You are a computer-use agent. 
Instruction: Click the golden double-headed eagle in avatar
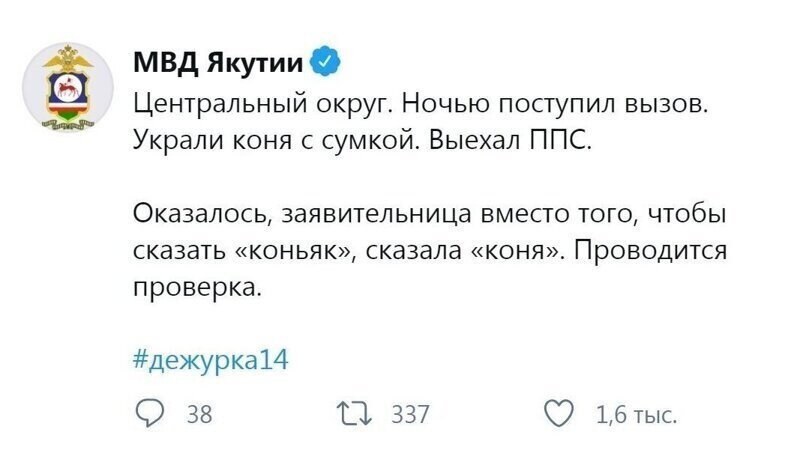68,59
